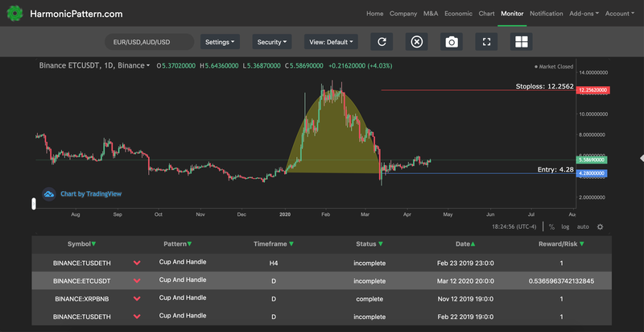Screen dimensions: 644x332
Task: Click the white handle at chart's left edge
Action: pyautogui.click(x=34, y=204)
